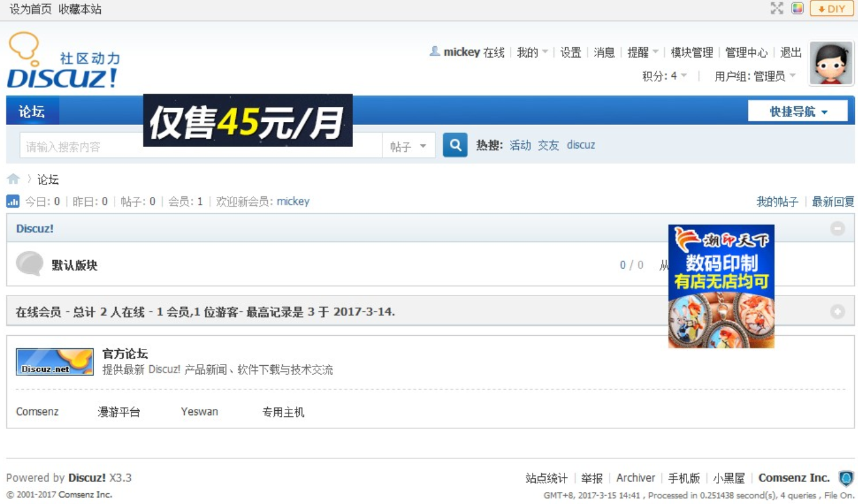This screenshot has height=504, width=858.
Task: Open 管理中心 admin center
Action: pyautogui.click(x=746, y=53)
